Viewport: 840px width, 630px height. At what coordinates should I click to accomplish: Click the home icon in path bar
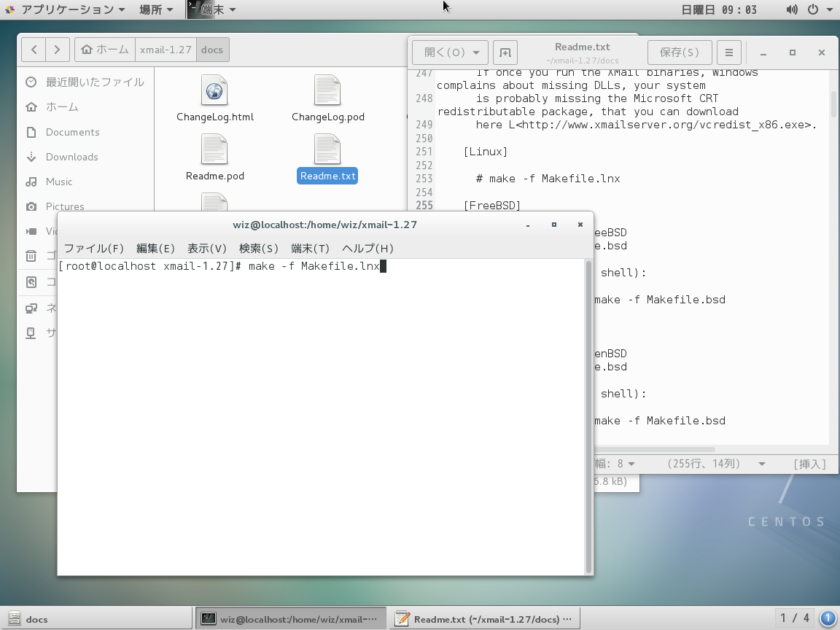coord(87,50)
